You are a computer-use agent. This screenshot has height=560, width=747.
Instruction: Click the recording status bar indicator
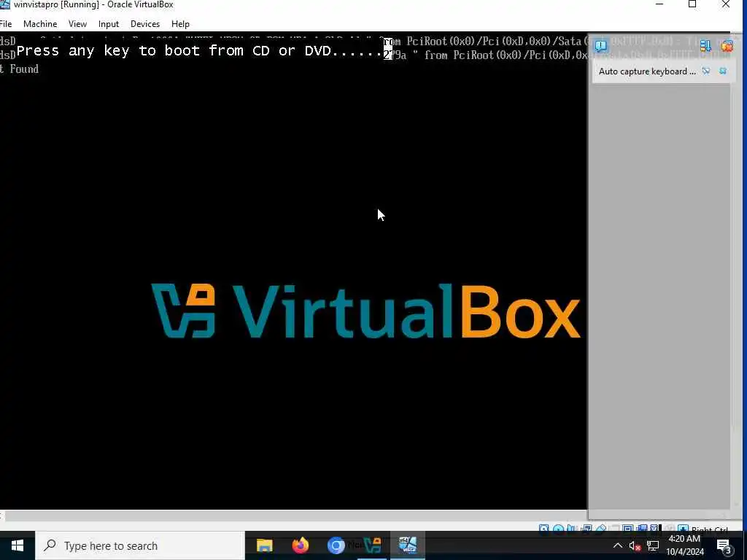642,529
